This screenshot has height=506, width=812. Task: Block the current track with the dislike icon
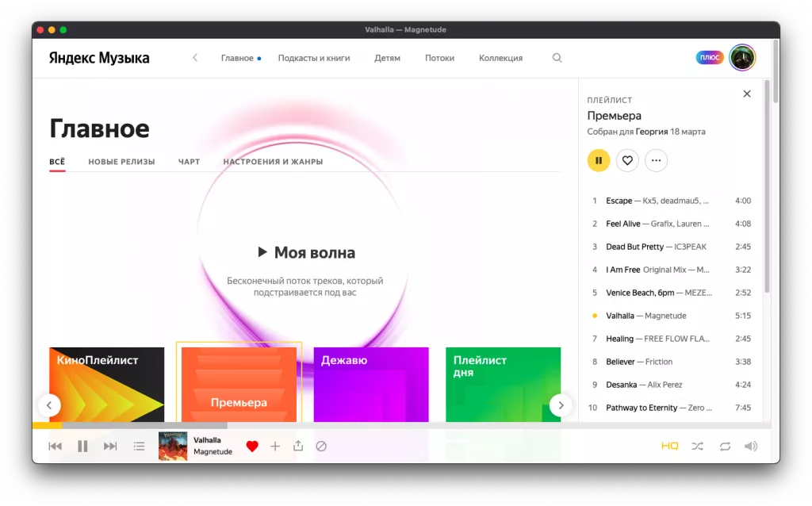[321, 446]
